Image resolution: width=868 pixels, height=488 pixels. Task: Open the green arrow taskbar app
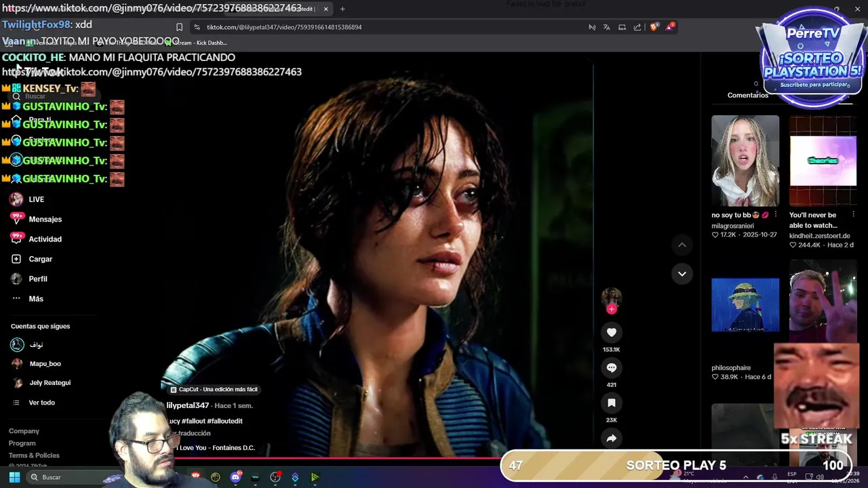point(315,477)
